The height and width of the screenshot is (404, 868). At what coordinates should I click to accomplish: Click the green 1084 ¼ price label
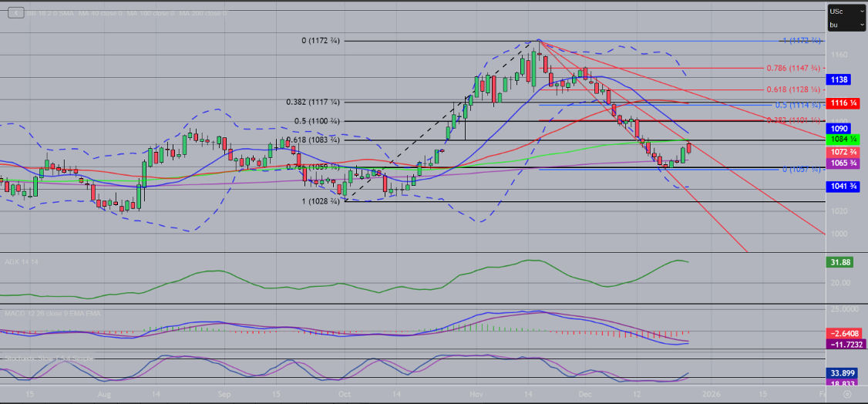[x=841, y=139]
